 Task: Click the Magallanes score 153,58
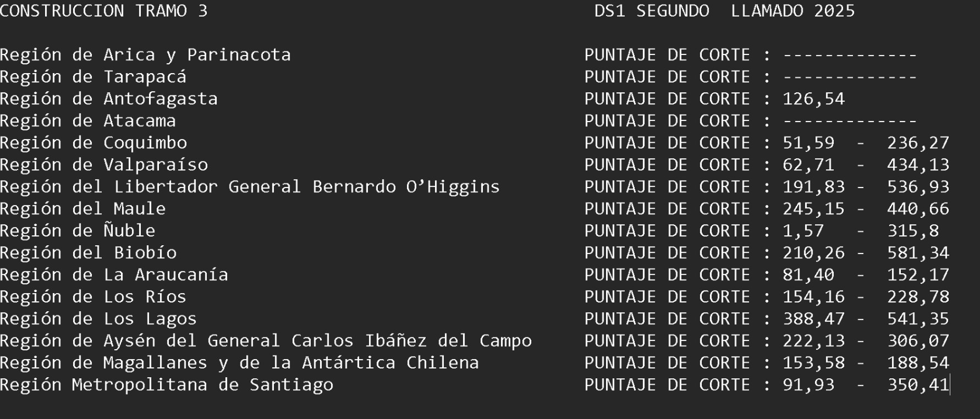coord(813,363)
